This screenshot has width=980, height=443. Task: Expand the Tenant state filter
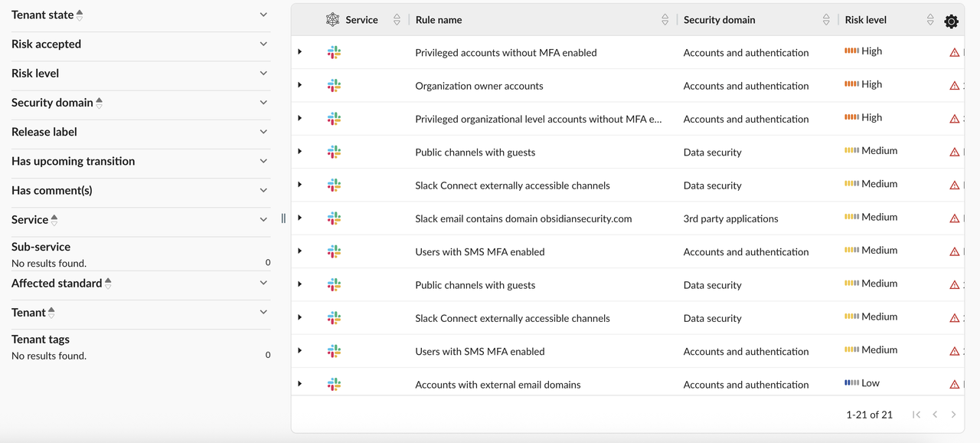(263, 15)
